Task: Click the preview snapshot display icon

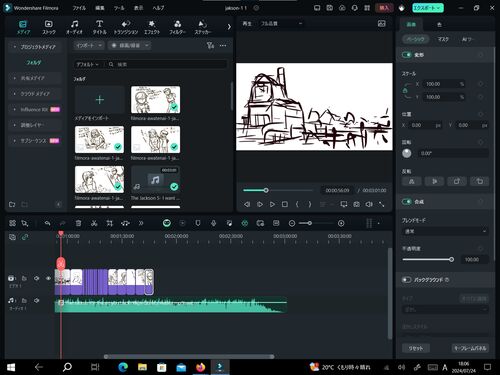Action: (x=382, y=24)
